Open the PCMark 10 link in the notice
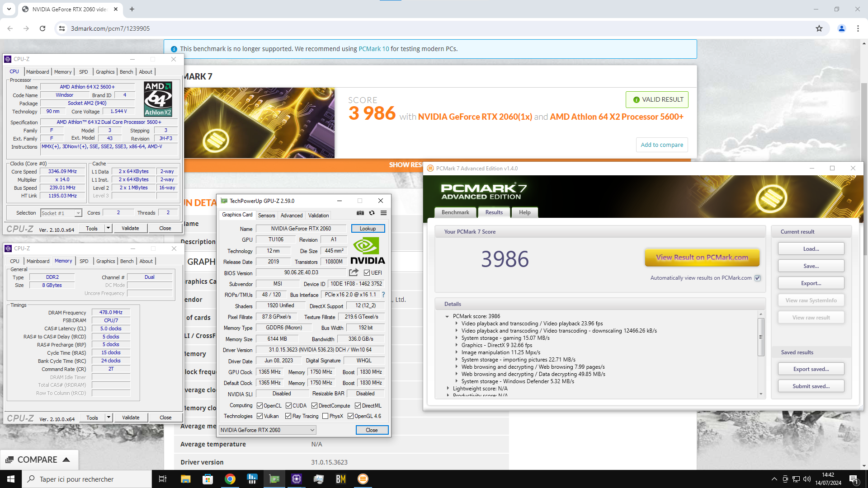The height and width of the screenshot is (488, 868). pos(373,49)
